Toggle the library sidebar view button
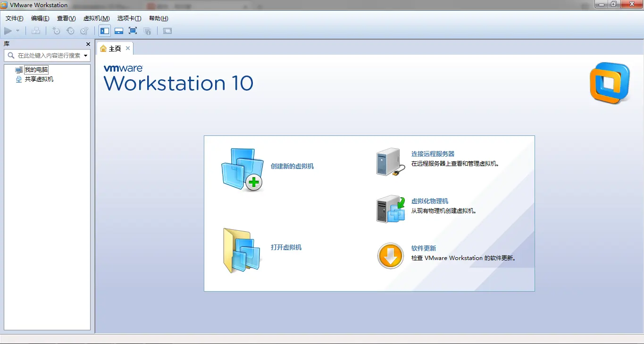 coord(105,31)
